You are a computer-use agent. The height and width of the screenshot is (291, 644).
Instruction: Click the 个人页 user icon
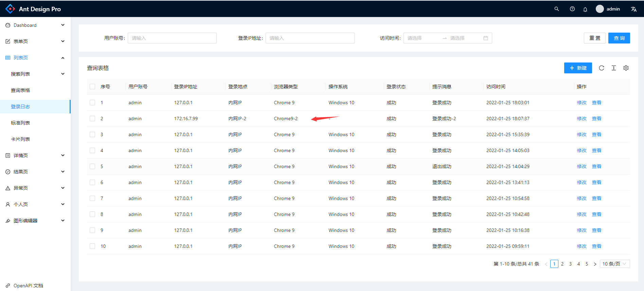click(x=8, y=204)
